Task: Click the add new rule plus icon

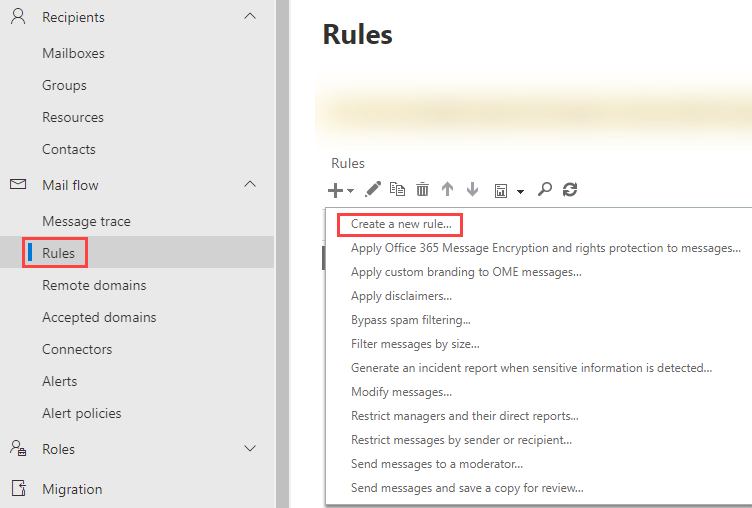Action: tap(336, 189)
